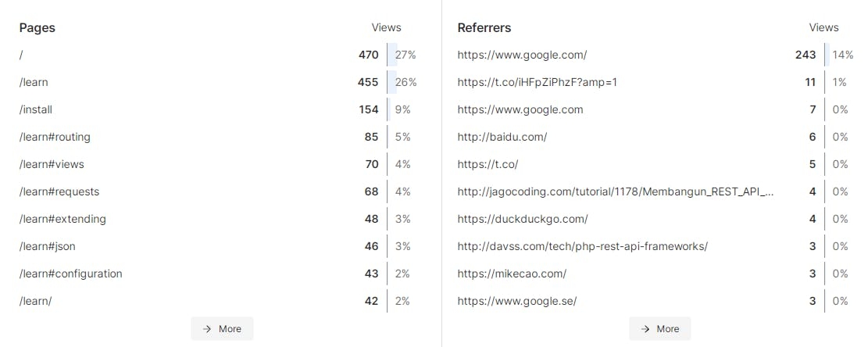The width and height of the screenshot is (868, 347).
Task: Click the root "/" page row
Action: tap(217, 55)
